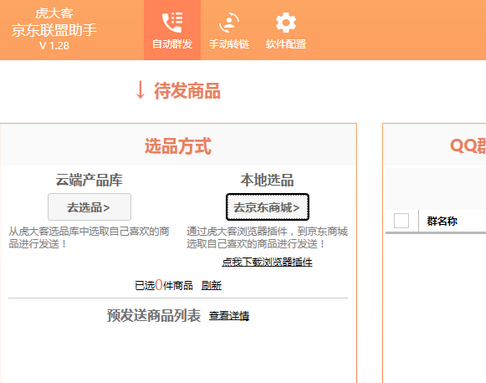486x383 pixels.
Task: Click the 去京东商城> button
Action: pos(267,207)
